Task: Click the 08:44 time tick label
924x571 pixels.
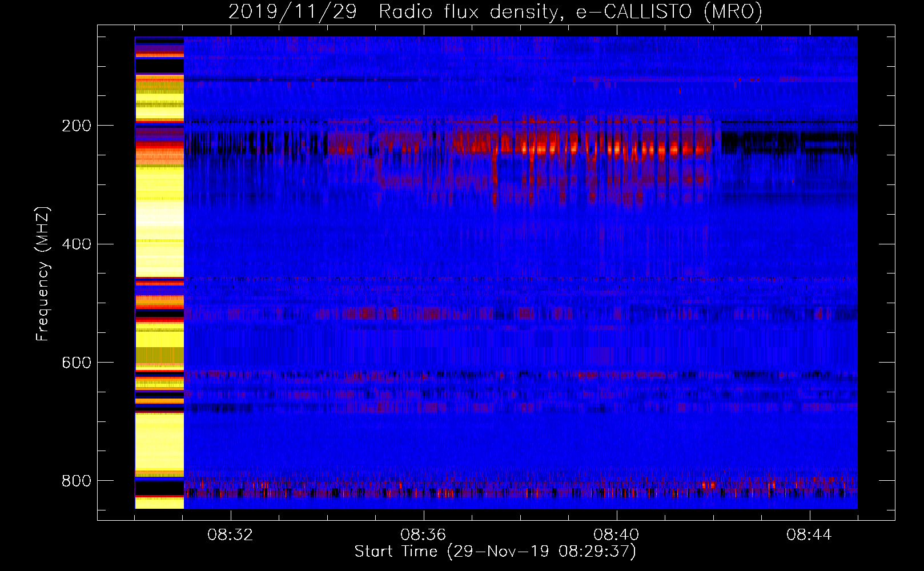Action: [809, 535]
